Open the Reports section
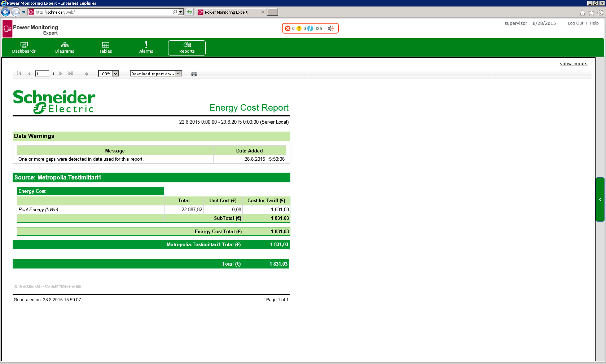The width and height of the screenshot is (606, 364). click(x=187, y=48)
